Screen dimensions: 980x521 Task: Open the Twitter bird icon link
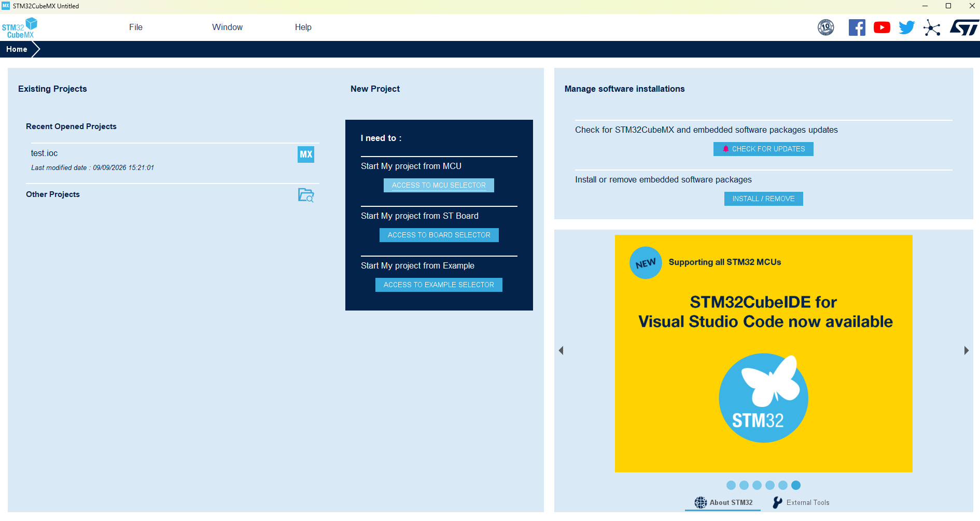[907, 27]
